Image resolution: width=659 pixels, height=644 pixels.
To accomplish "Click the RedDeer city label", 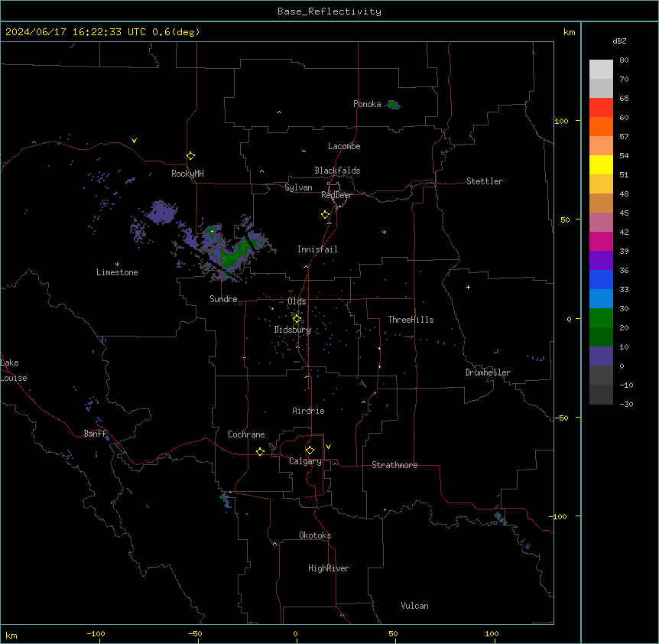I will pos(336,195).
